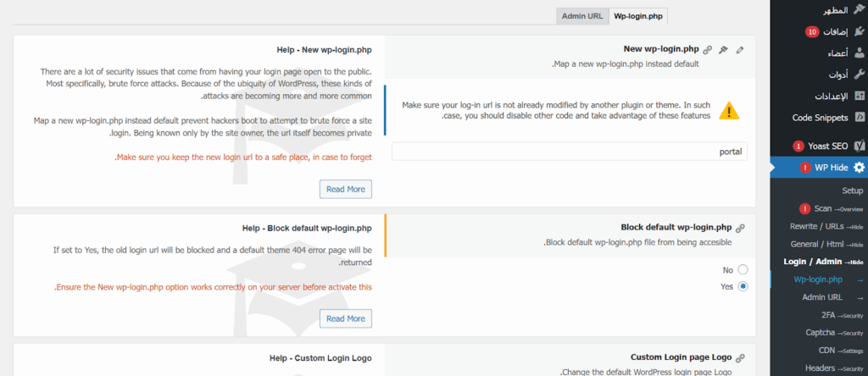The image size is (868, 376).
Task: Click the pin icon beside New wp-login.php
Action: [723, 50]
